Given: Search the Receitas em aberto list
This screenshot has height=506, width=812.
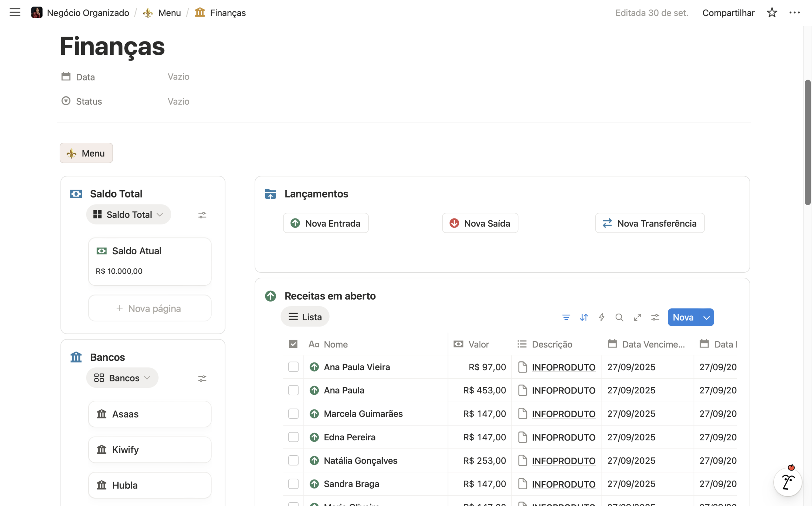Looking at the screenshot, I should coord(619,317).
